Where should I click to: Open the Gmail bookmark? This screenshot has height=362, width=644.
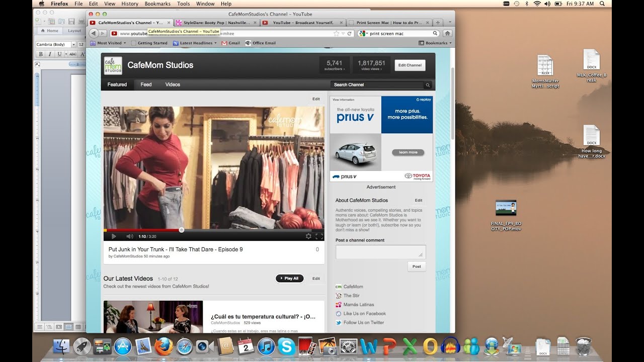tap(231, 43)
